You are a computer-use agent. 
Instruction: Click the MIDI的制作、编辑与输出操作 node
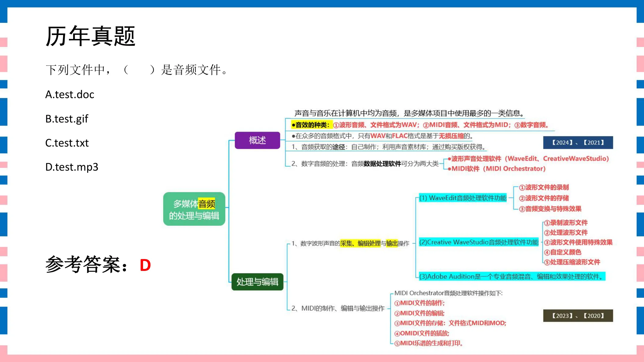pyautogui.click(x=338, y=308)
